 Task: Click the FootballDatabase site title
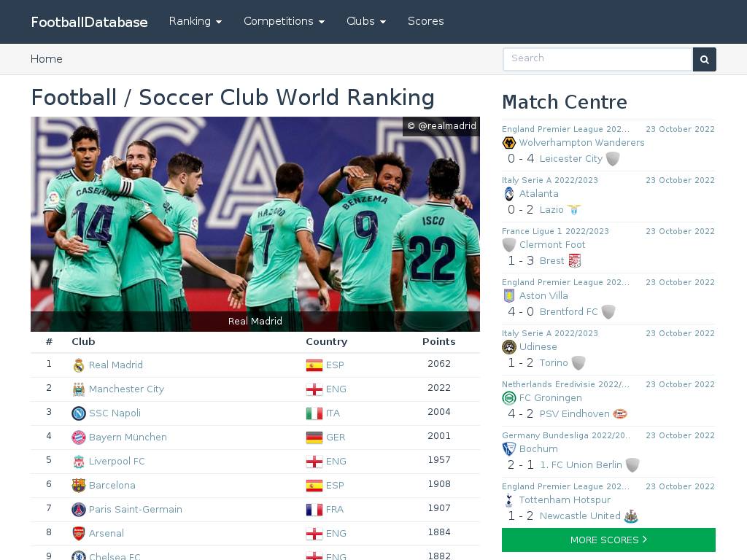point(89,22)
